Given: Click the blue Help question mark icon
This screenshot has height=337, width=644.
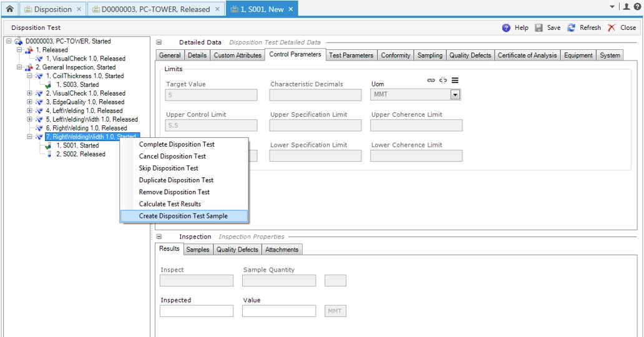Looking at the screenshot, I should pyautogui.click(x=507, y=28).
